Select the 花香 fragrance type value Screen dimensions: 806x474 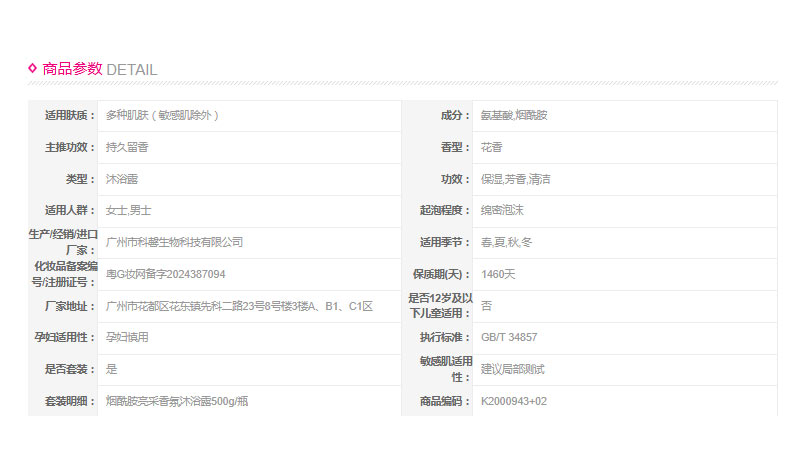(492, 147)
